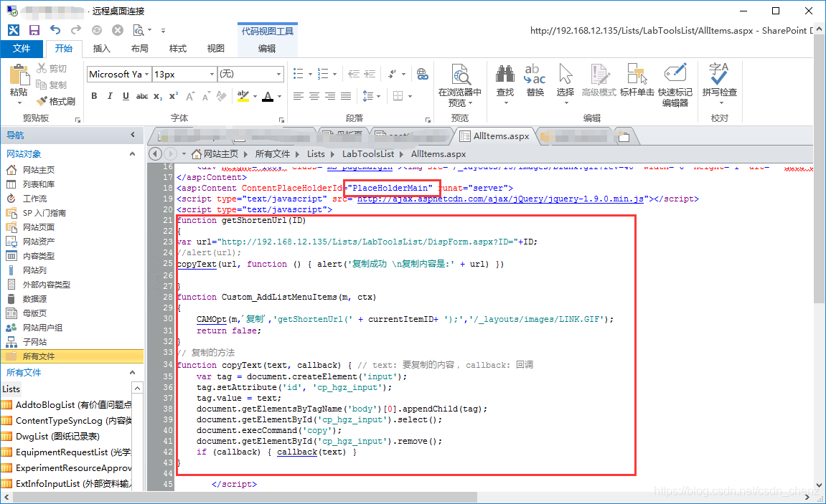Click the font color A swatch
The height and width of the screenshot is (504, 826).
(x=268, y=96)
